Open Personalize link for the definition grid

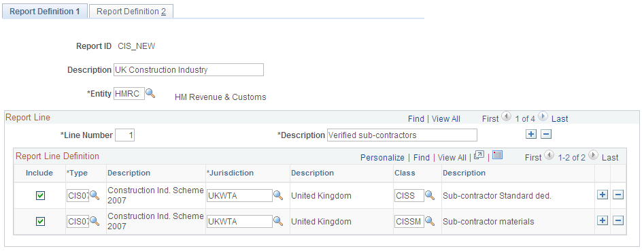[x=382, y=157]
